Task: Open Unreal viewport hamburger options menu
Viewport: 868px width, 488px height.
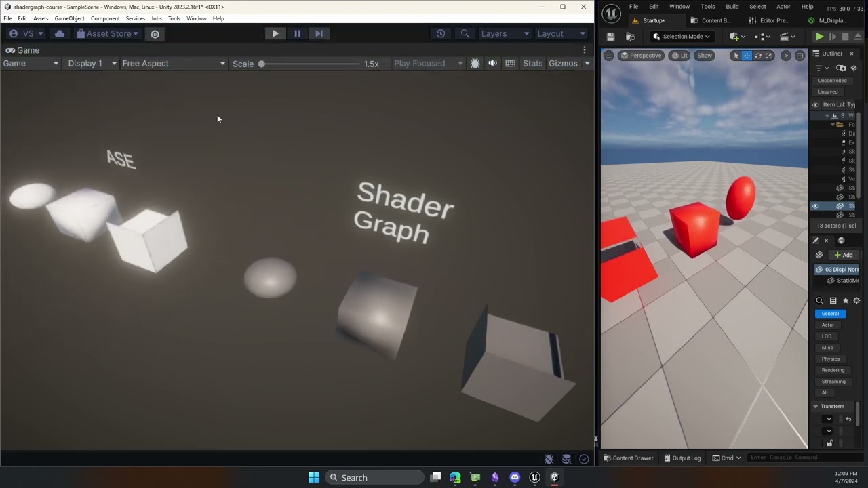Action: tap(608, 56)
